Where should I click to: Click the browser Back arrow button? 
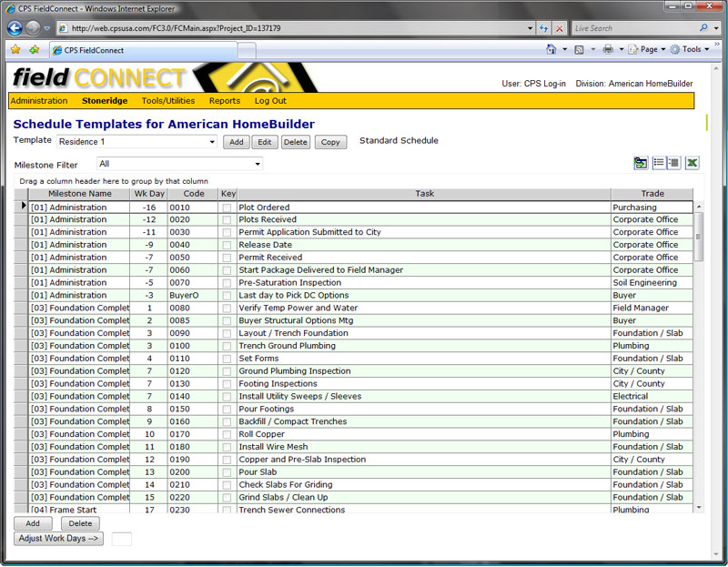15,28
